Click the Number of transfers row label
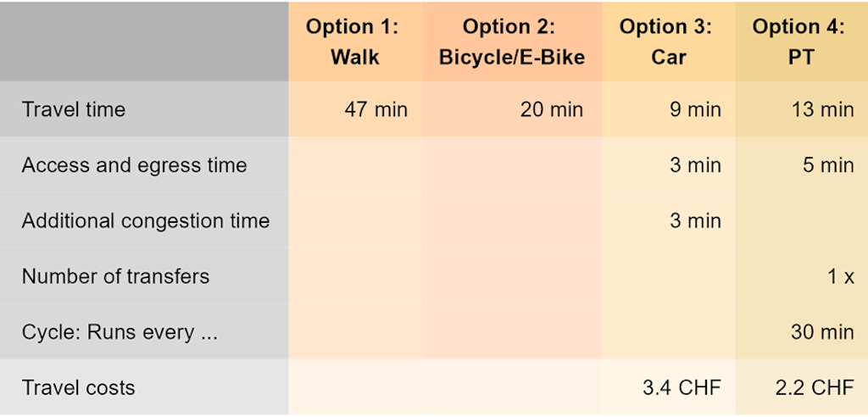 point(115,276)
